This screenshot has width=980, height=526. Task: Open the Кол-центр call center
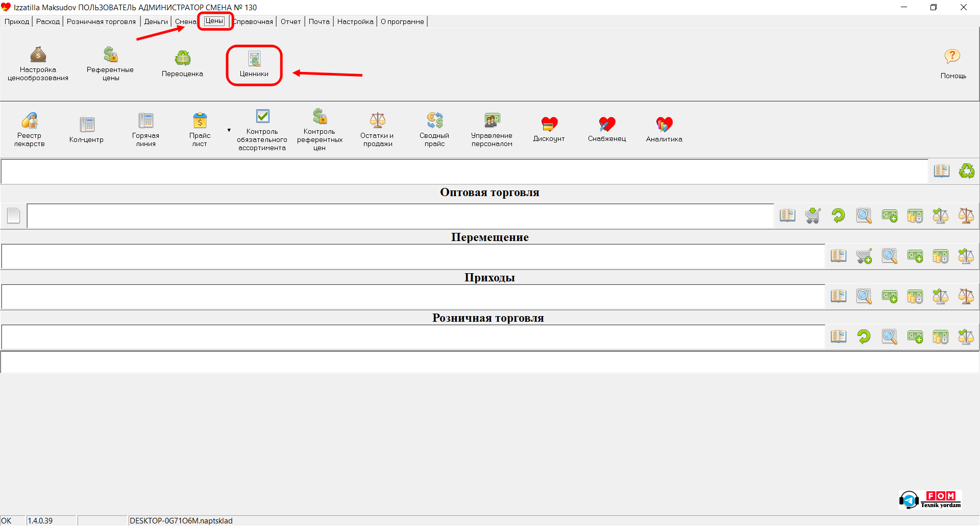86,130
